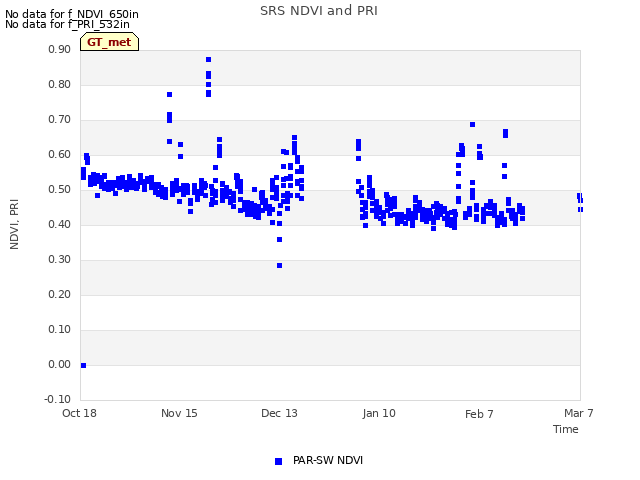
Task: Click the blue PAR-SW NDVI legend marker
Action: tap(278, 461)
